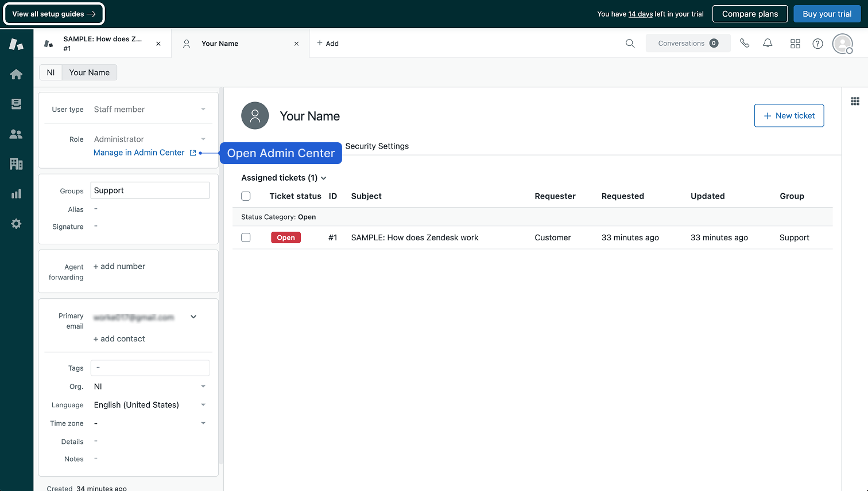This screenshot has width=868, height=491.
Task: Click the 14 days trial link
Action: [641, 14]
